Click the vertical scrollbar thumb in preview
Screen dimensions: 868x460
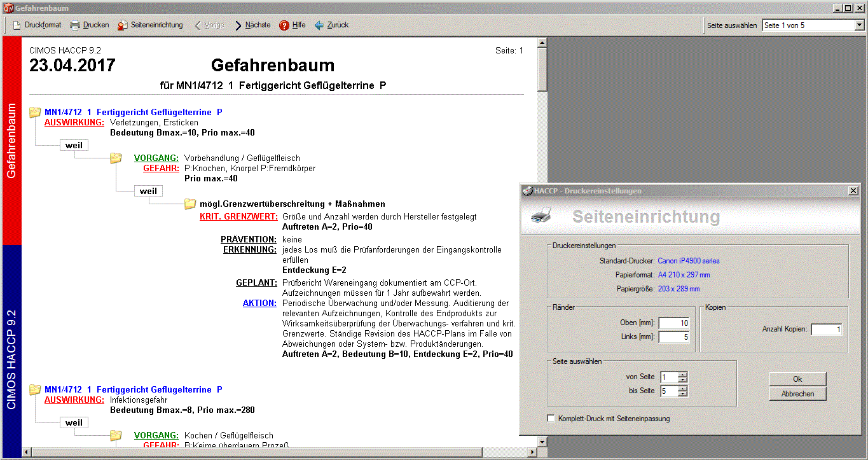tap(542, 70)
